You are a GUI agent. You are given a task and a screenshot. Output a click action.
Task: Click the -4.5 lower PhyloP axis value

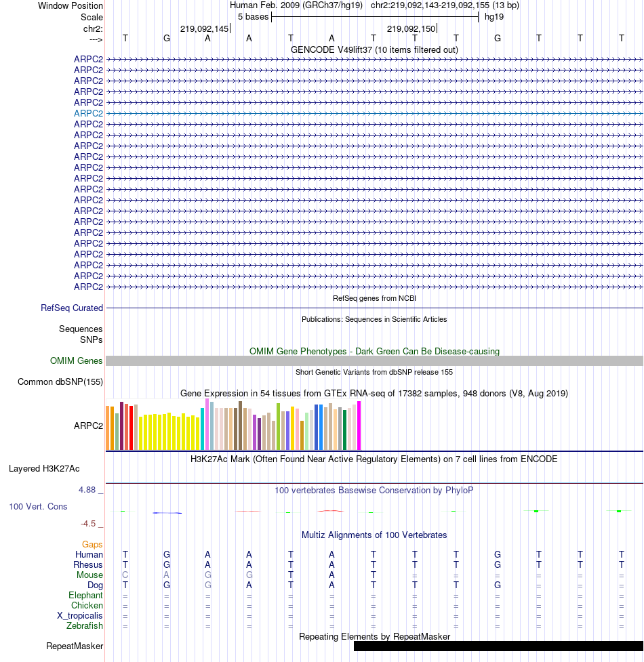pyautogui.click(x=88, y=524)
